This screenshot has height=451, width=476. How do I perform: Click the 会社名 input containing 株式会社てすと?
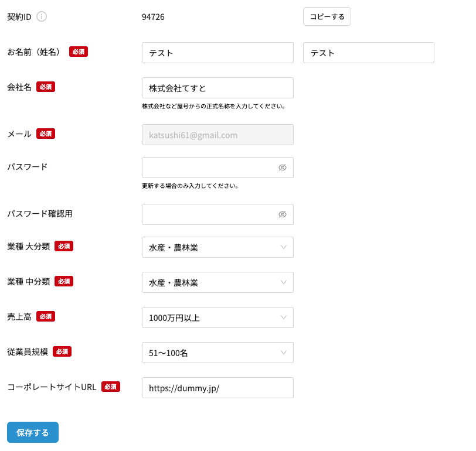(217, 88)
